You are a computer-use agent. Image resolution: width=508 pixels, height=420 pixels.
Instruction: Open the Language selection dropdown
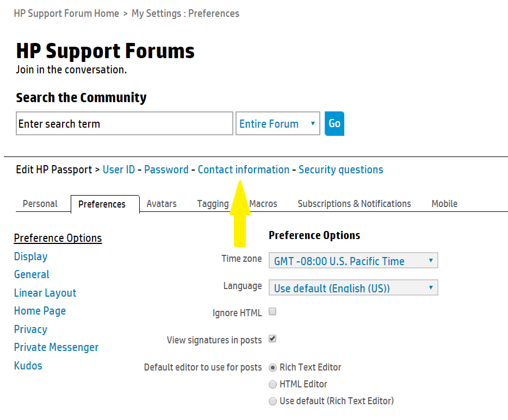tap(353, 287)
